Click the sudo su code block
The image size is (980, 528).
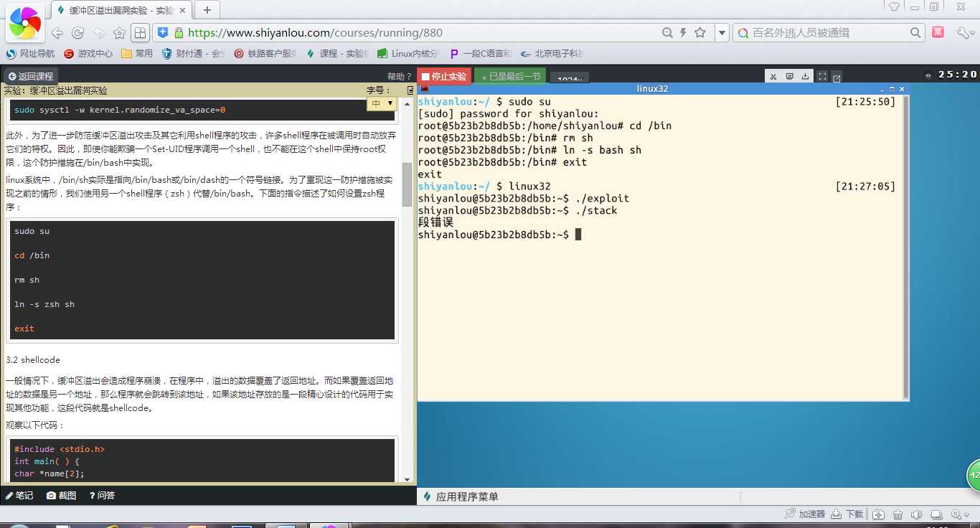point(204,280)
